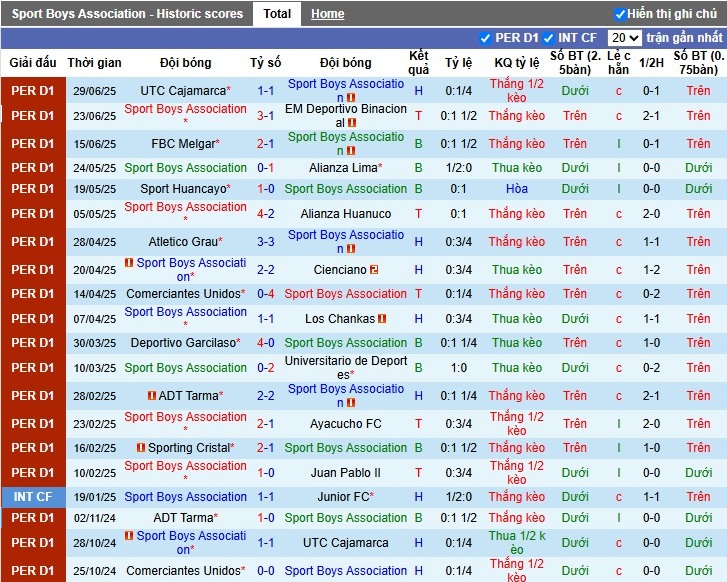Click half-time score 1-2 in Cienciano row
The image size is (727, 582).
651,269
